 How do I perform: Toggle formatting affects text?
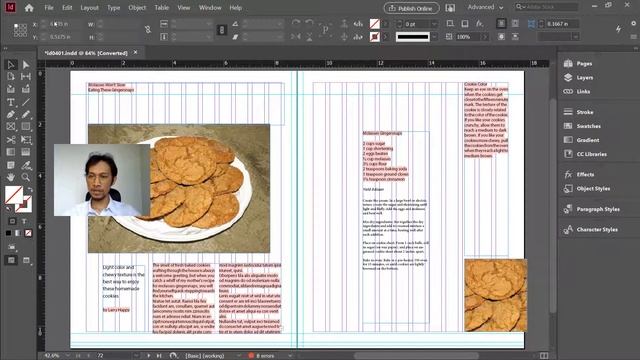[x=24, y=221]
